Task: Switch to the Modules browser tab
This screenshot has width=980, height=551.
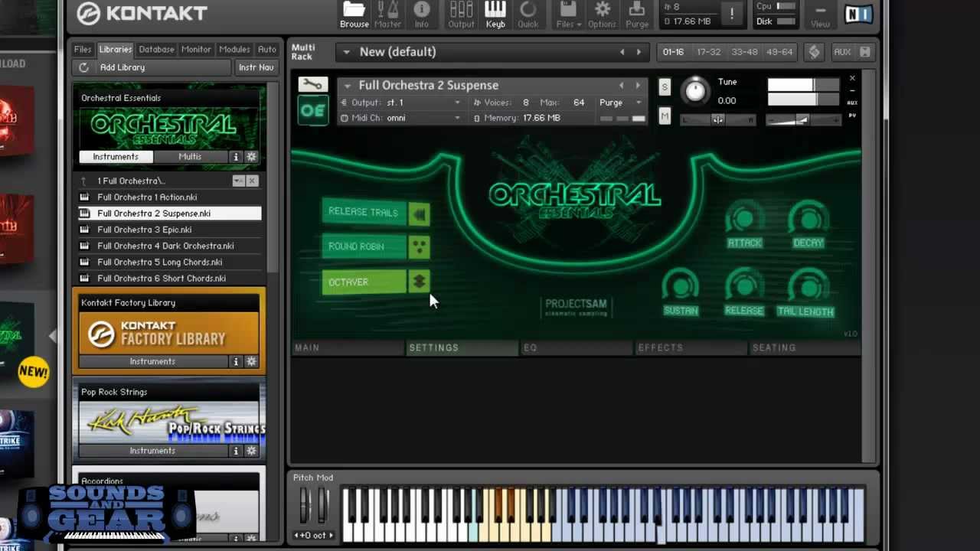Action: [234, 49]
